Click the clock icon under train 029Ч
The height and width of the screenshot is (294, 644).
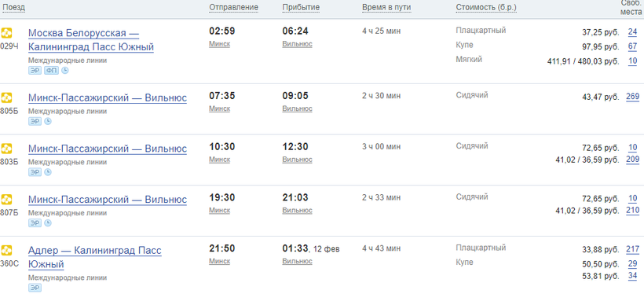[x=65, y=70]
